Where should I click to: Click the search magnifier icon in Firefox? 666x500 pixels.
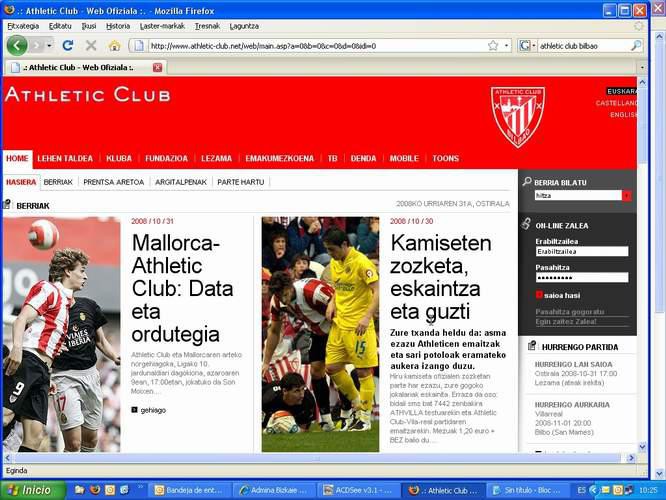[x=636, y=45]
